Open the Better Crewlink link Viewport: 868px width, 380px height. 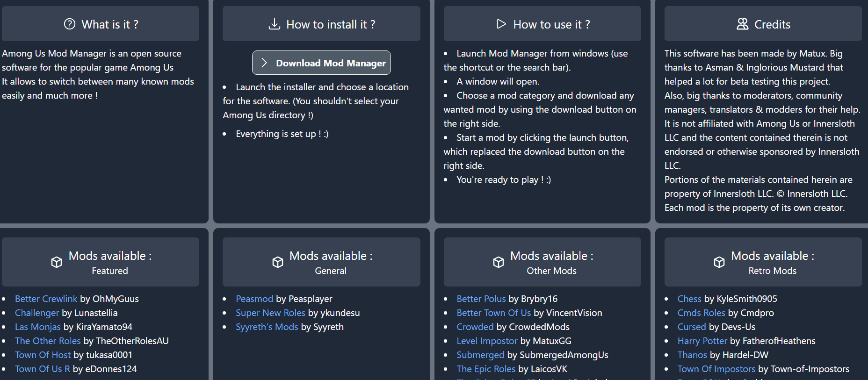[x=46, y=299]
